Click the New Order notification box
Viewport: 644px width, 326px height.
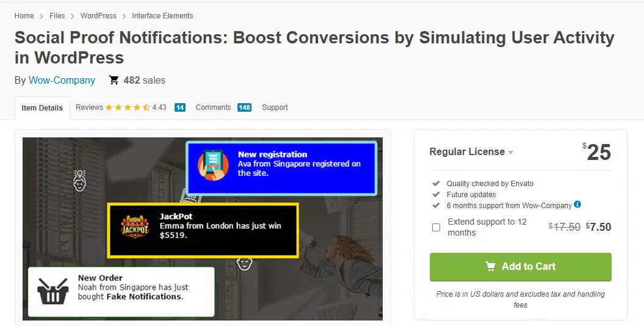(x=121, y=292)
